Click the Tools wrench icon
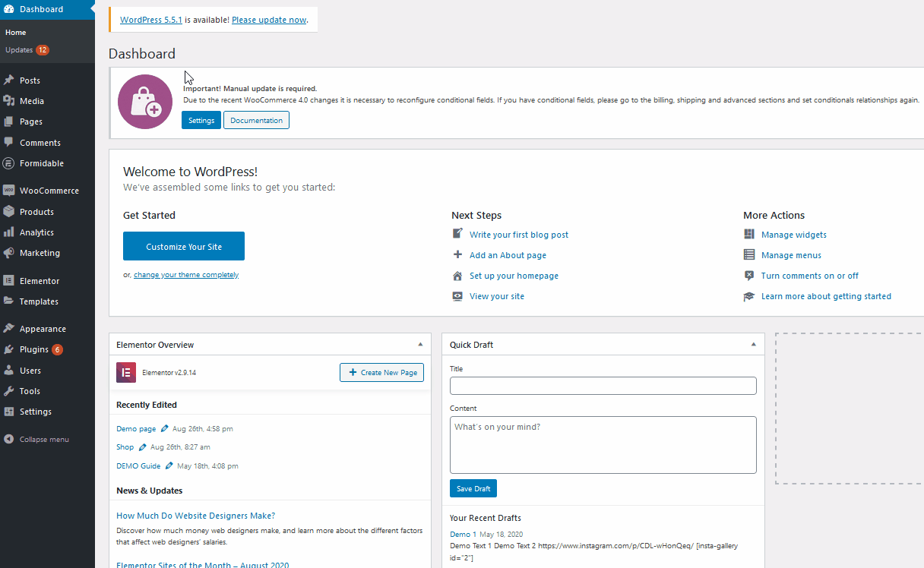This screenshot has height=568, width=924. coord(9,390)
